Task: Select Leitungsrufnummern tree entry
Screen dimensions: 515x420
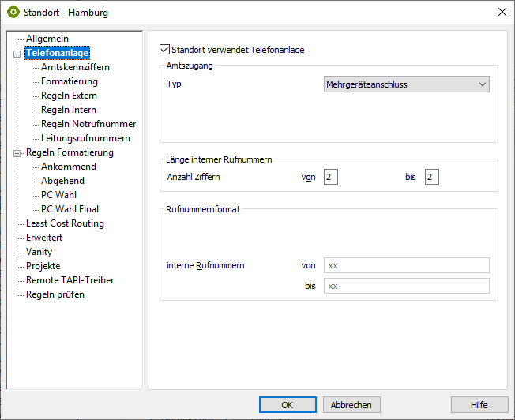Action: click(85, 138)
